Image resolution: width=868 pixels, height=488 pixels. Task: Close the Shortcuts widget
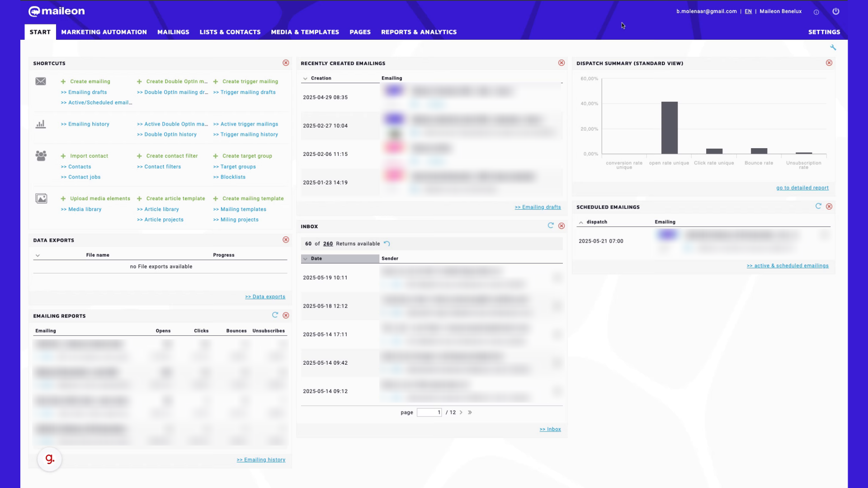[x=286, y=63]
